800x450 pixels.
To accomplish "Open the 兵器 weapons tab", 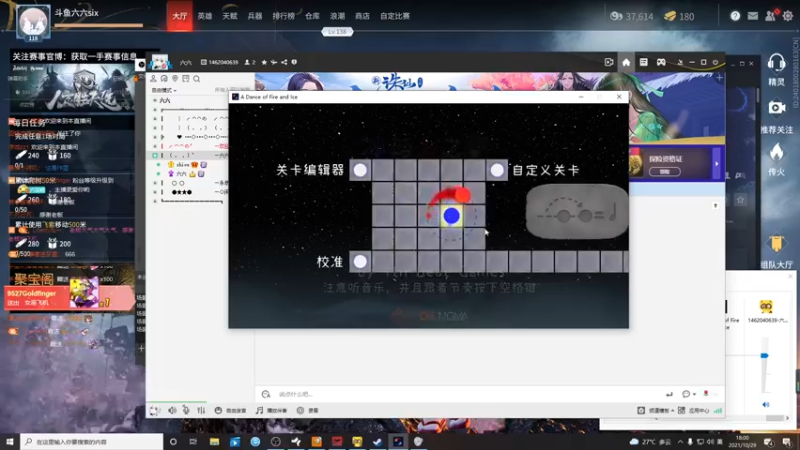I will click(x=255, y=16).
